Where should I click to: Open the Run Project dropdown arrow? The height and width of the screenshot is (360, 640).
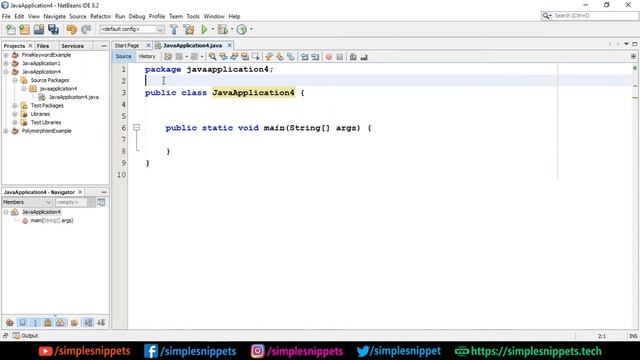click(212, 29)
